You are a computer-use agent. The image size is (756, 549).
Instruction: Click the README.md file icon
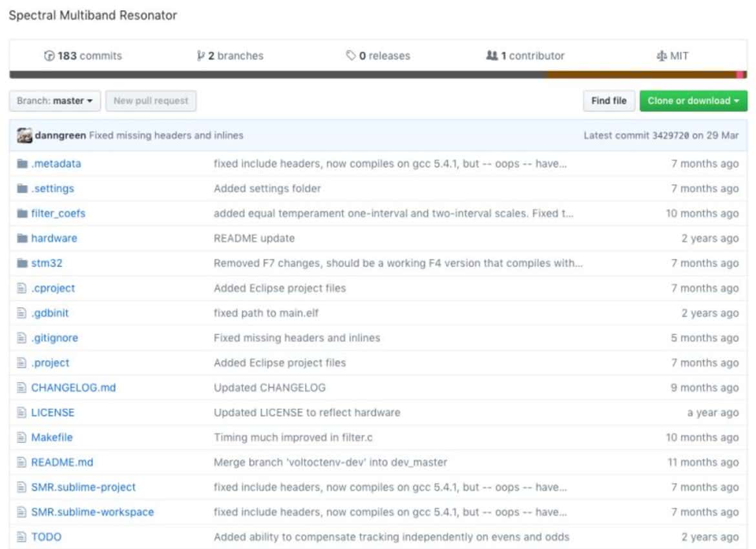tap(22, 462)
